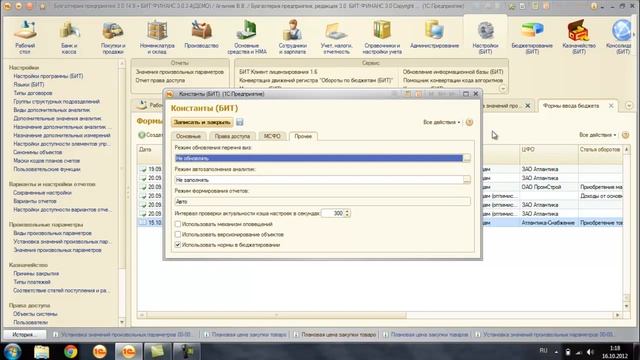Click the list horizontal scrollbar

coord(277,315)
